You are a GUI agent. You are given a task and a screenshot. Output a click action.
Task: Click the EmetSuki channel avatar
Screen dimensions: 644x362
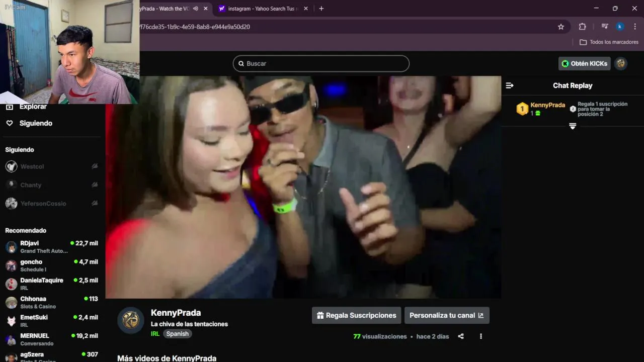[11, 321]
